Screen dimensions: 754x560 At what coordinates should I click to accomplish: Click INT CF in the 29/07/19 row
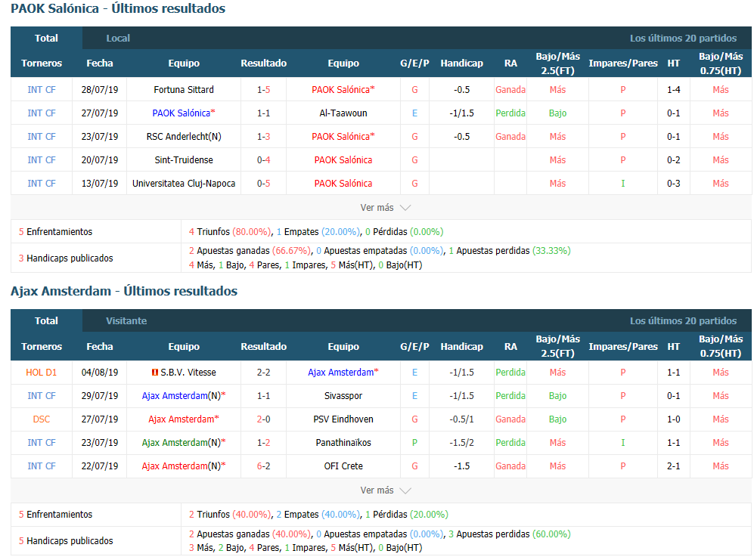(42, 396)
